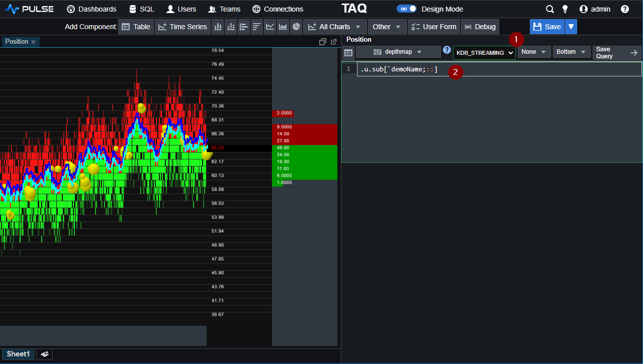Image resolution: width=643 pixels, height=364 pixels.
Task: Add a bar chart component
Action: (218, 26)
